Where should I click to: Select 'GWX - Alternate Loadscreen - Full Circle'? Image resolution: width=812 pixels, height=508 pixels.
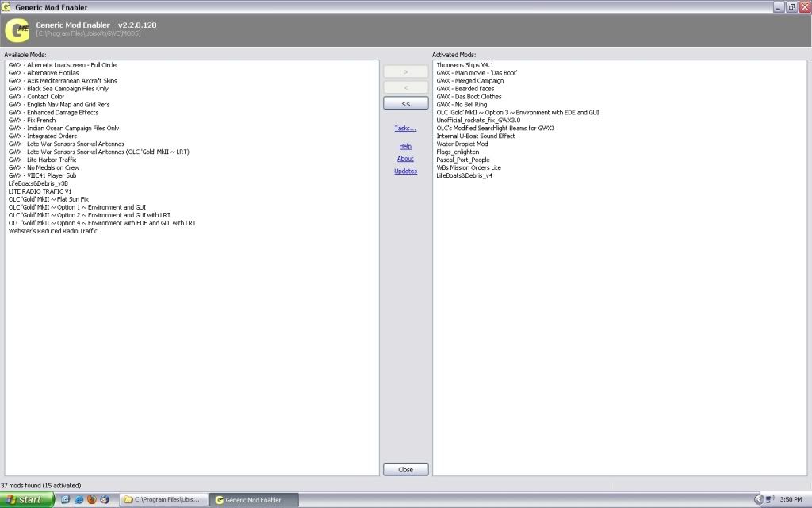[63, 65]
